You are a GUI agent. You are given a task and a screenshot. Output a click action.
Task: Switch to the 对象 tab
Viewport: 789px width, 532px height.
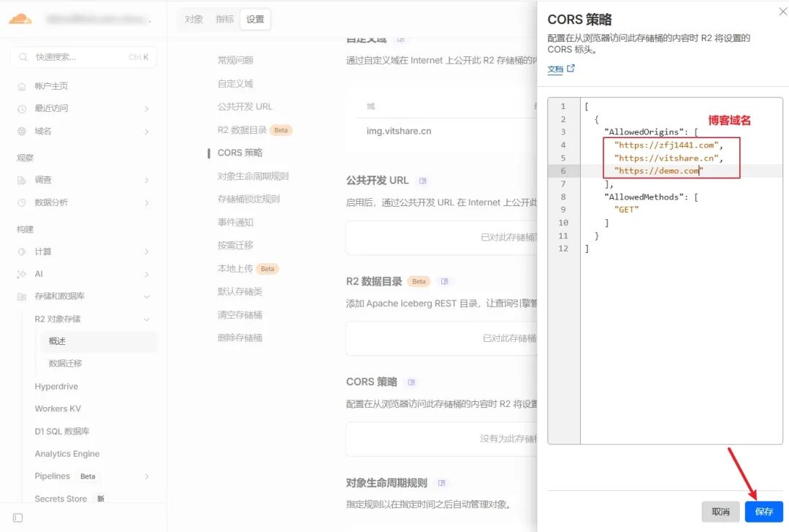click(194, 19)
